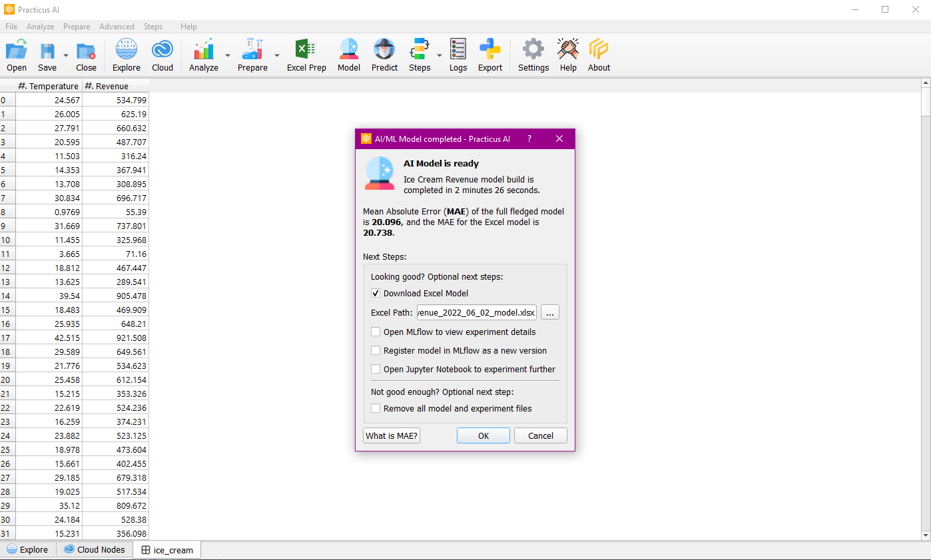931x560 pixels.
Task: Tick Remove all model and experiment files
Action: [376, 409]
